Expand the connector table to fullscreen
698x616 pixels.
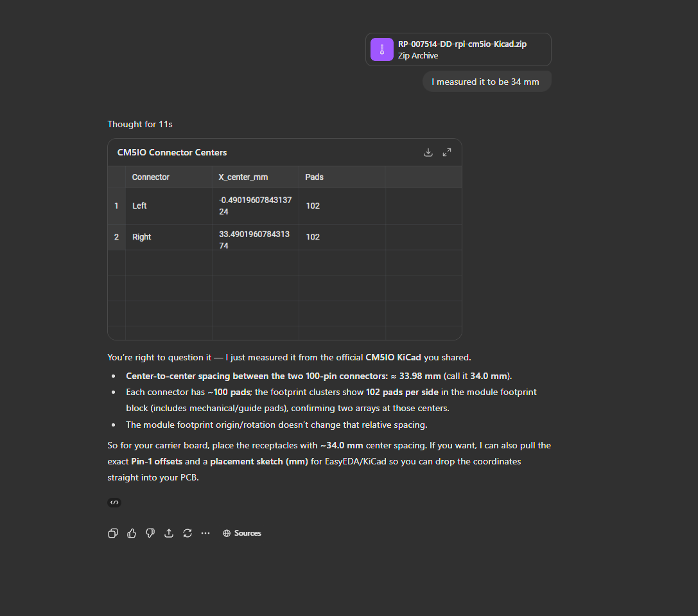447,152
